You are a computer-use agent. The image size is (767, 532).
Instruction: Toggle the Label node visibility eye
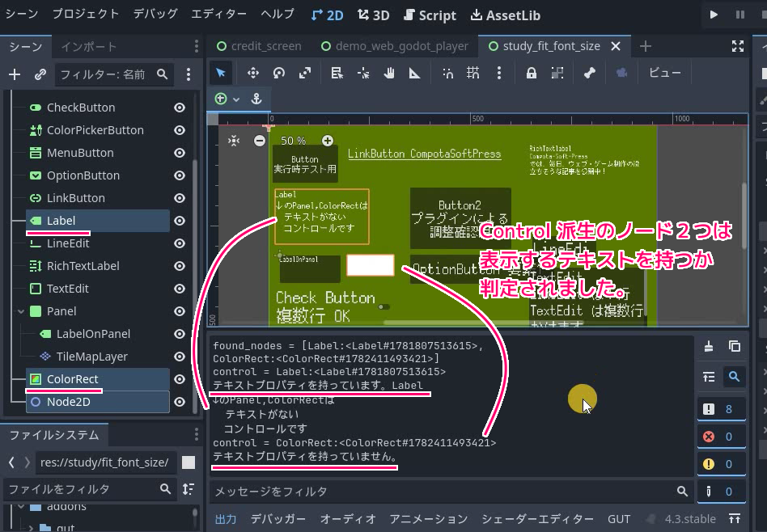180,221
